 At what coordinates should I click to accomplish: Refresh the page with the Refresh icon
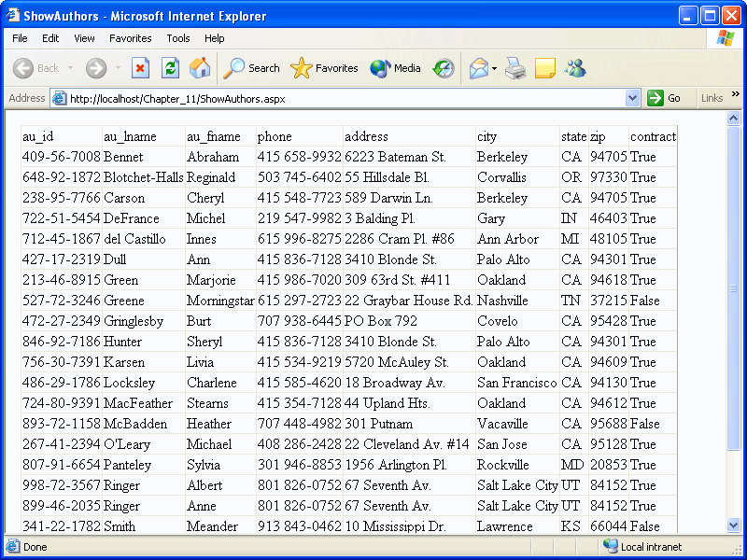point(170,68)
